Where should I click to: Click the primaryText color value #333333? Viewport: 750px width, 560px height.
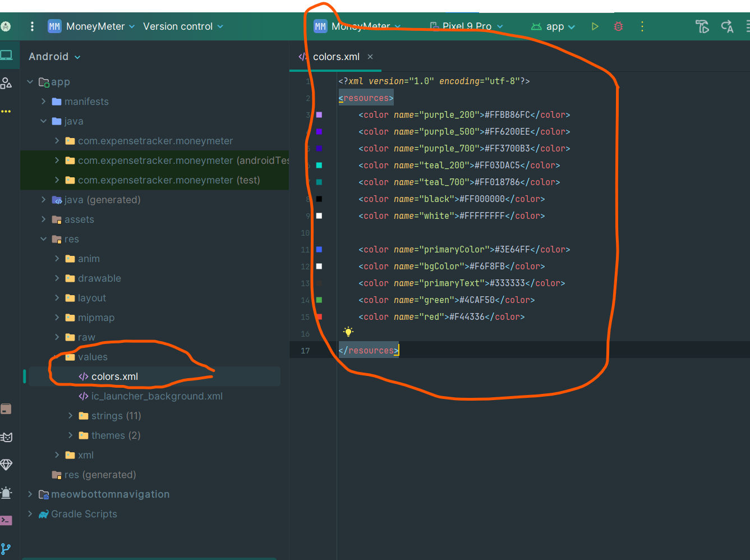point(508,283)
